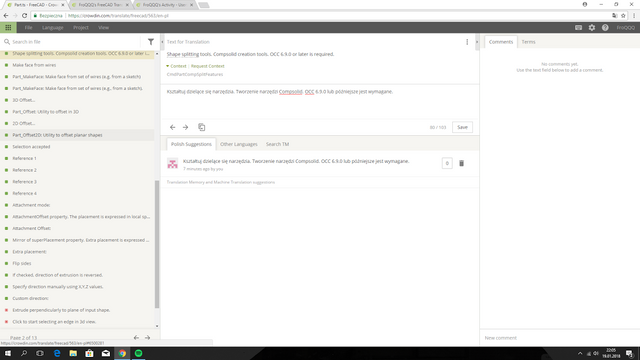This screenshot has height=360, width=640.
Task: Expand the Context disclosure triangle
Action: tap(167, 66)
